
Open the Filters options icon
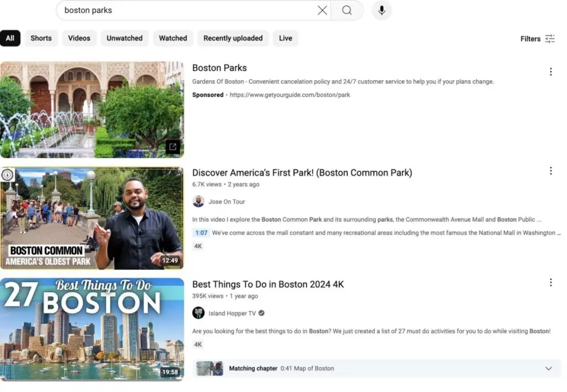(x=549, y=39)
